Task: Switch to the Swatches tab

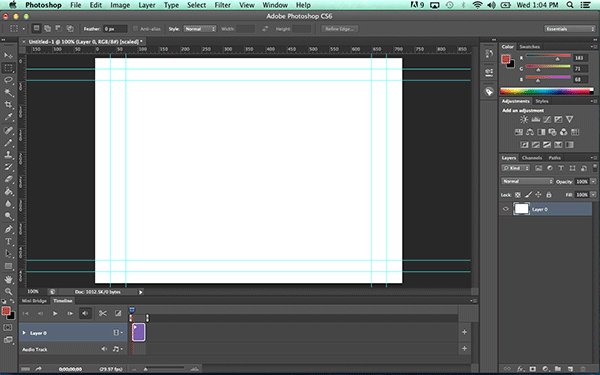Action: click(x=529, y=47)
